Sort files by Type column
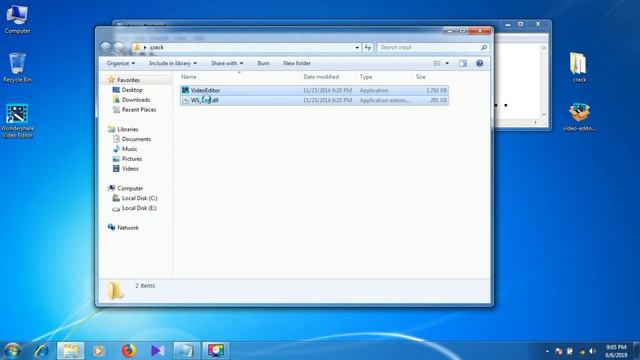 (366, 77)
